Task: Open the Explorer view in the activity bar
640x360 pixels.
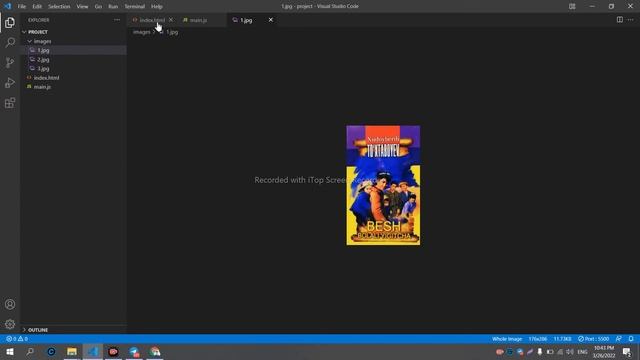Action: coord(10,22)
